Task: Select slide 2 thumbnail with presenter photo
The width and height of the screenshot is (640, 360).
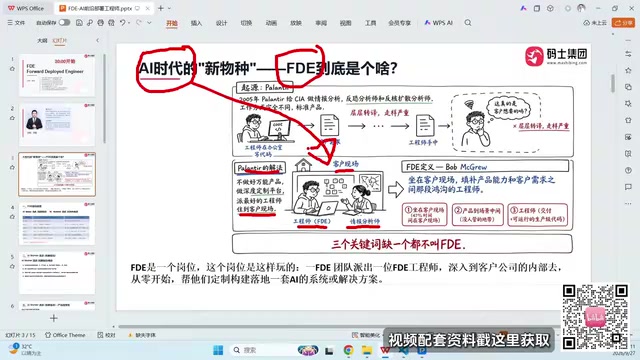Action: click(57, 124)
